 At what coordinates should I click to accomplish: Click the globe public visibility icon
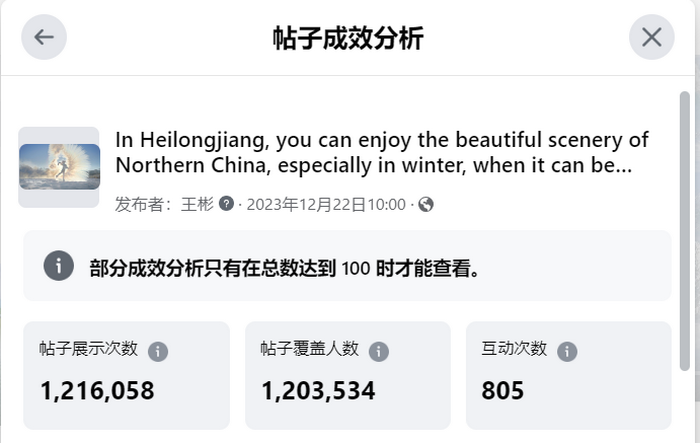425,204
